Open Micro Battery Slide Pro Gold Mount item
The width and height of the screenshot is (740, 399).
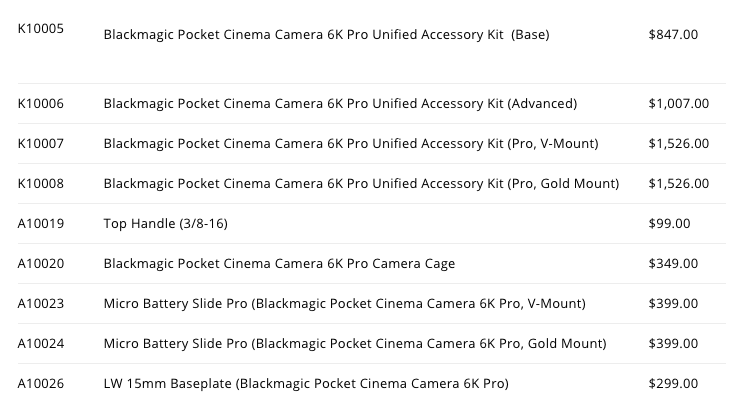pos(355,343)
